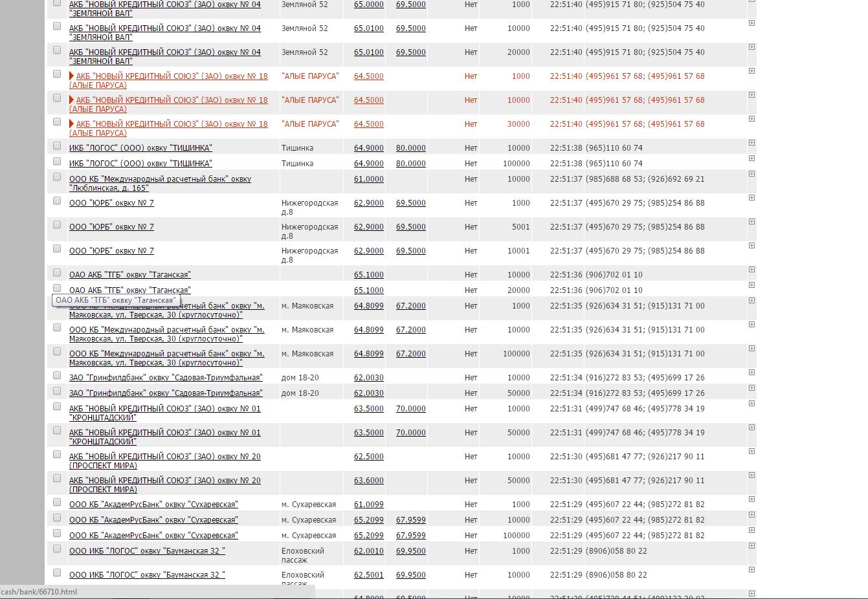Check the ТГБ Таганская 20000 row box
868x599 pixels.
[57, 288]
